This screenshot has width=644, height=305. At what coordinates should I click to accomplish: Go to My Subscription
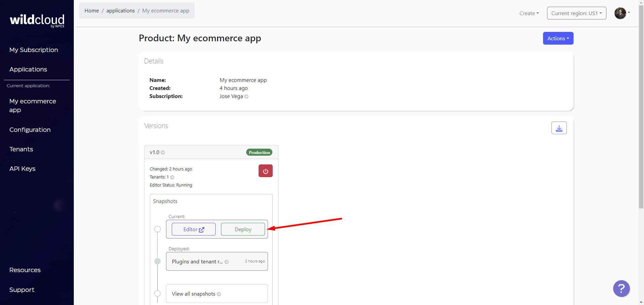[x=34, y=50]
